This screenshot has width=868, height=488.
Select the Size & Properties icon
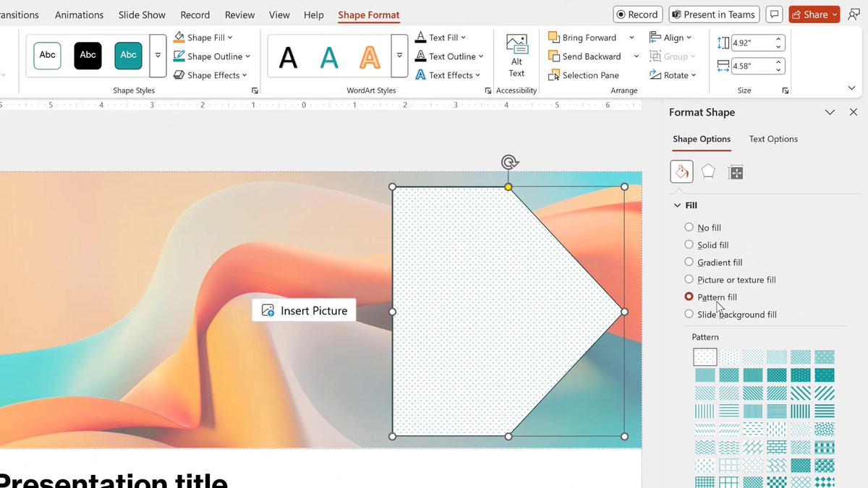736,172
